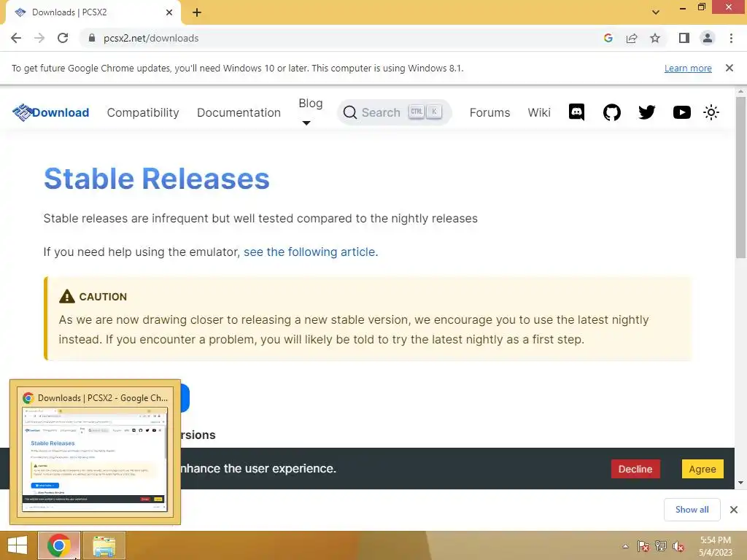The image size is (747, 560).
Task: Open the Compatibility page
Action: [x=143, y=112]
